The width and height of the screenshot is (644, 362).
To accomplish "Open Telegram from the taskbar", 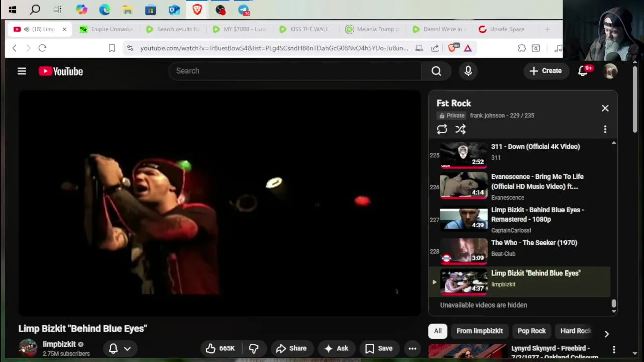I will (x=244, y=10).
